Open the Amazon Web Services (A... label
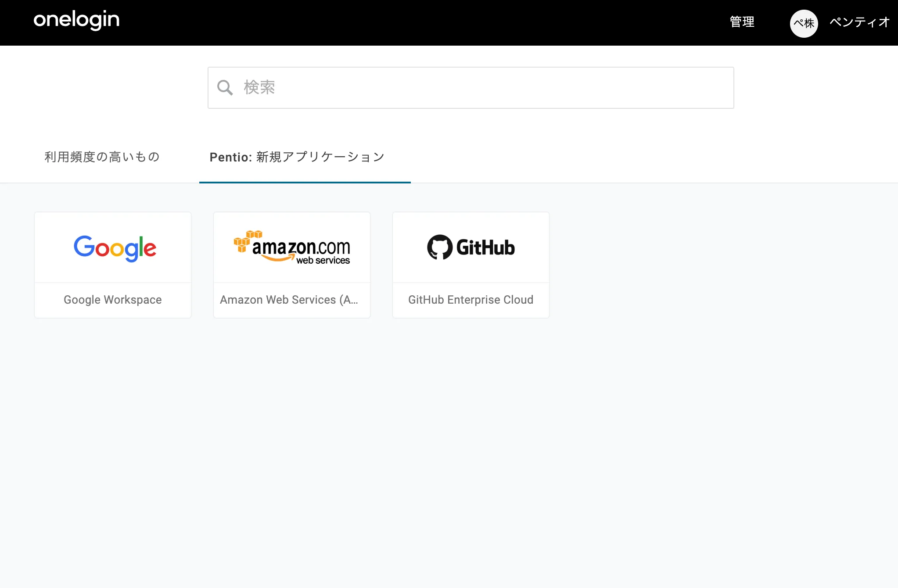Viewport: 898px width, 588px height. pos(289,300)
